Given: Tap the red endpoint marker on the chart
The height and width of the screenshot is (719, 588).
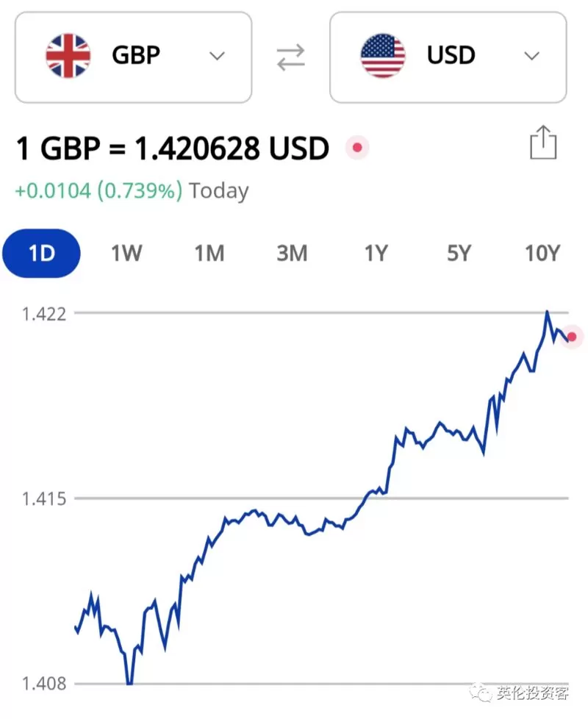Looking at the screenshot, I should click(572, 337).
